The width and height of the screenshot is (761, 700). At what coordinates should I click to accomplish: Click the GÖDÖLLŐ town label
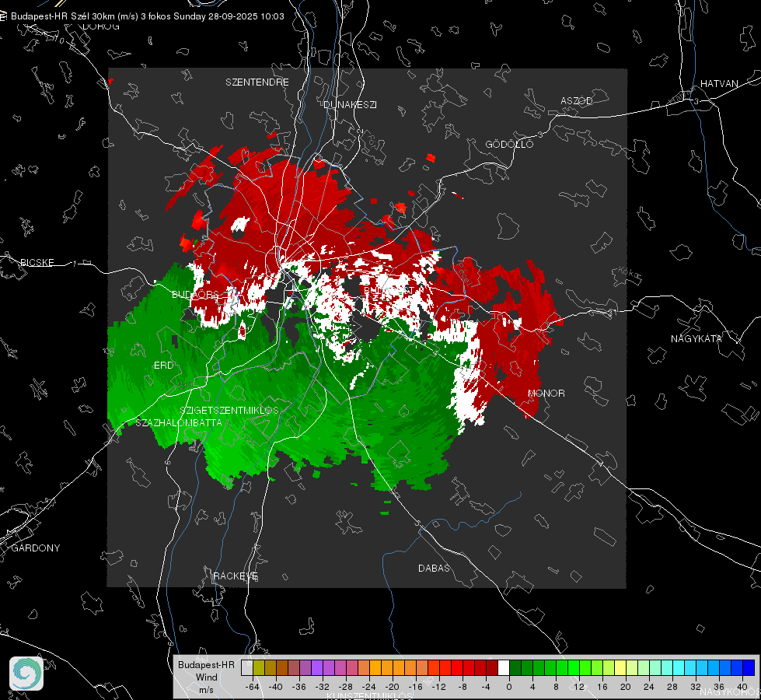509,144
